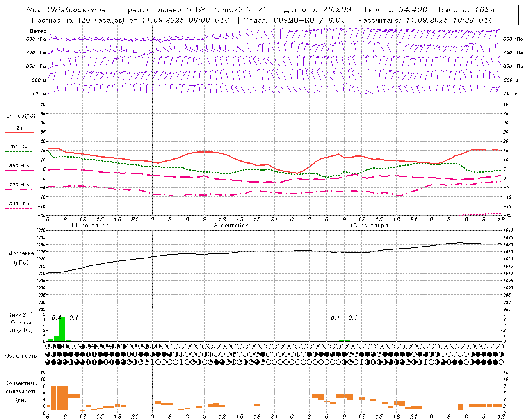525x420 pixels.
Task: Click the Прогноз на 120 часа(ов) text
Action: click(x=79, y=20)
